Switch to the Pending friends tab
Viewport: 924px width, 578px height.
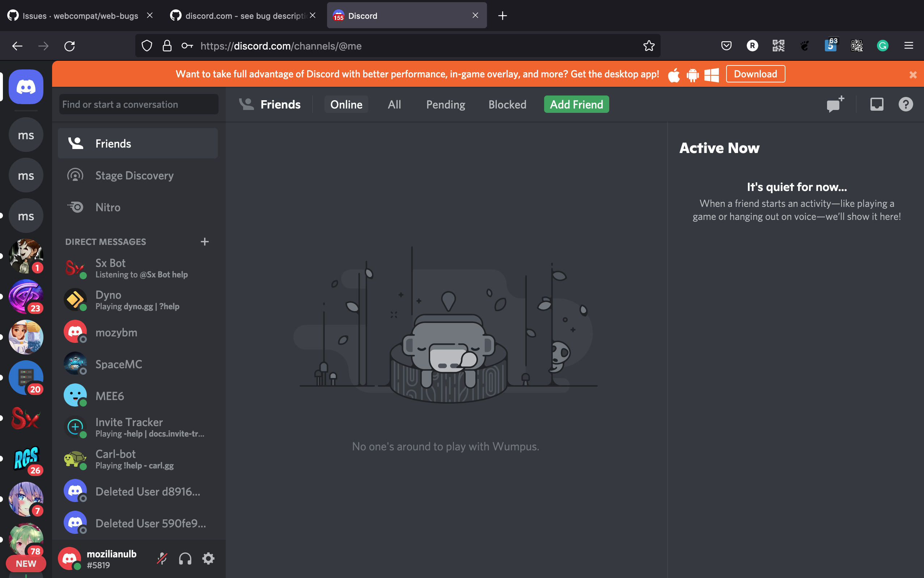click(445, 104)
